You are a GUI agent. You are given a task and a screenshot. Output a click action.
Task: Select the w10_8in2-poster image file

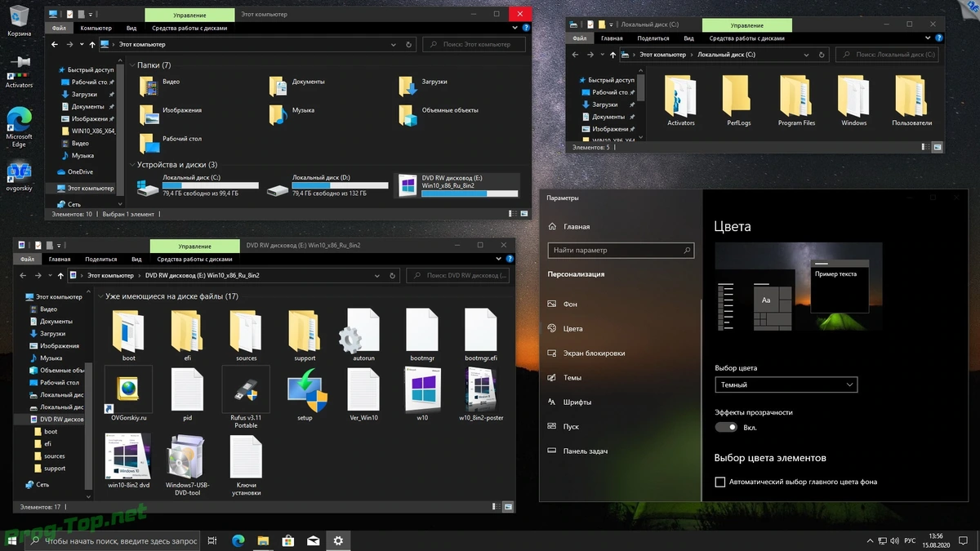pos(481,394)
